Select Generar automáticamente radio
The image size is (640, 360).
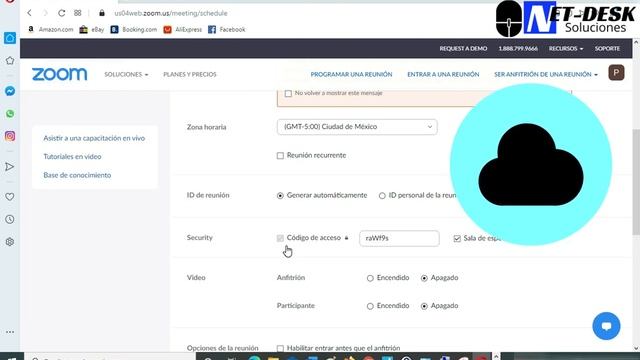280,196
